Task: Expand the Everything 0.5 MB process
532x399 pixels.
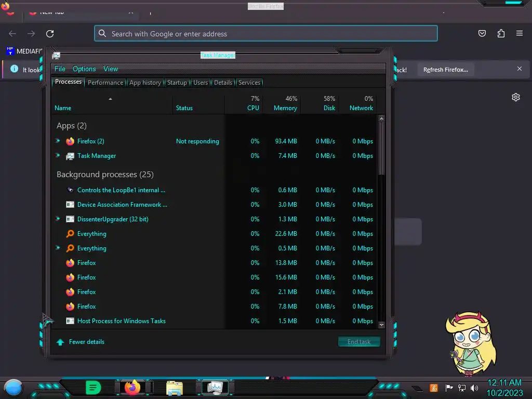Action: [58, 248]
